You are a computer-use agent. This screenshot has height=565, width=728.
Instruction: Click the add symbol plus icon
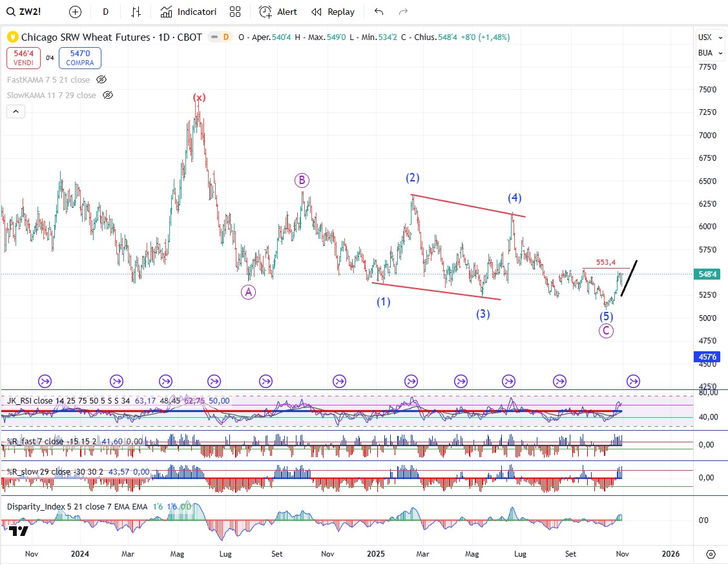75,12
